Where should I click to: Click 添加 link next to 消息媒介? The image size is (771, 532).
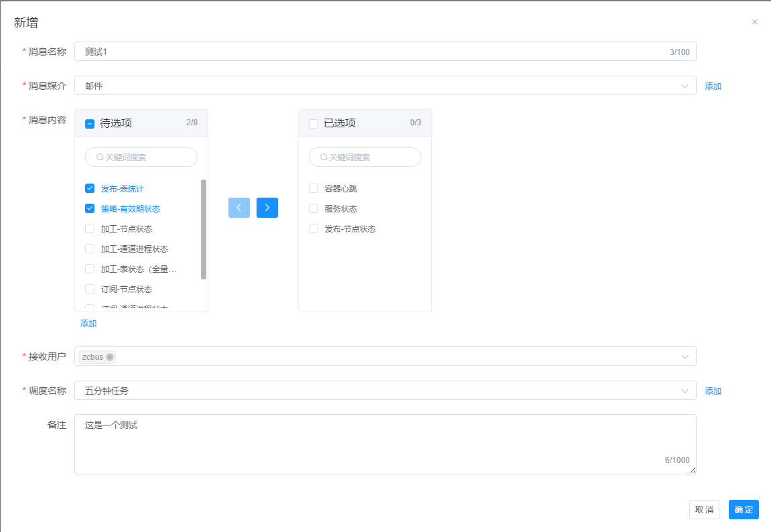click(713, 86)
